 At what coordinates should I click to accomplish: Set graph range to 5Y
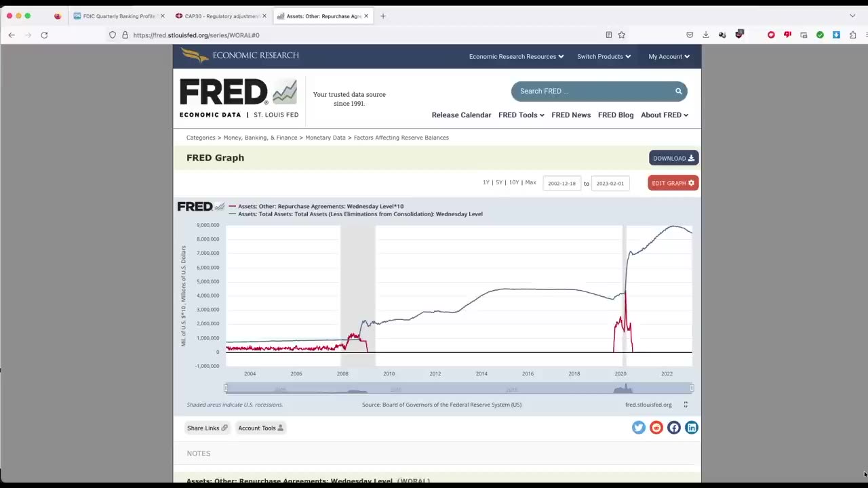point(499,182)
